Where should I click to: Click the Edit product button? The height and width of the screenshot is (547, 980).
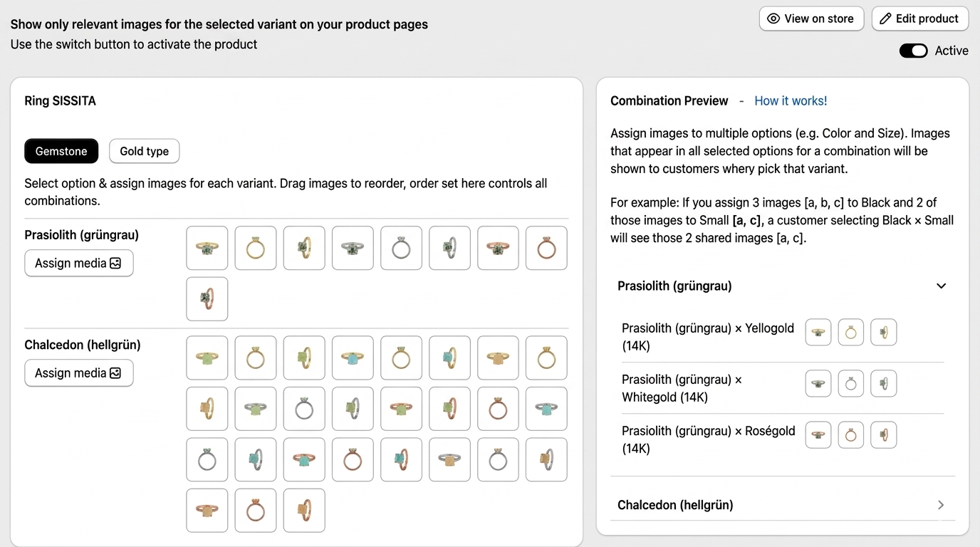click(919, 19)
